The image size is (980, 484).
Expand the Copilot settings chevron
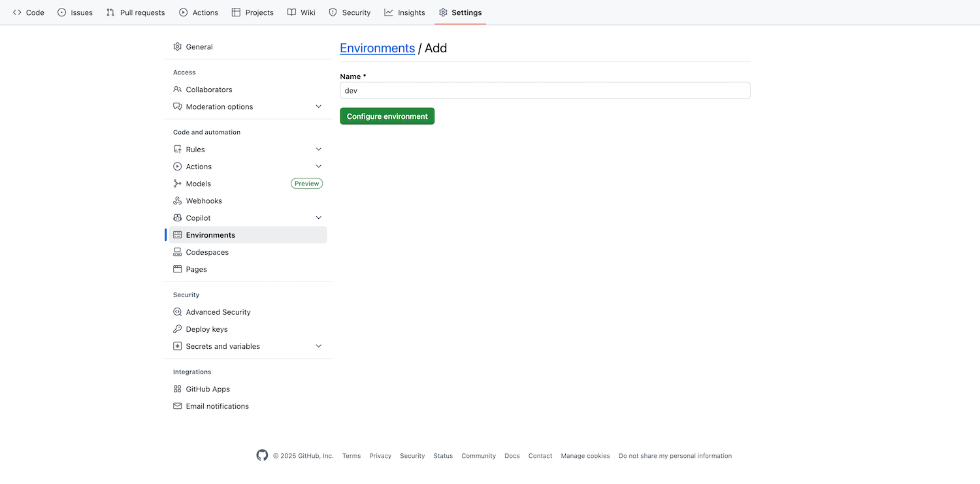pos(319,218)
